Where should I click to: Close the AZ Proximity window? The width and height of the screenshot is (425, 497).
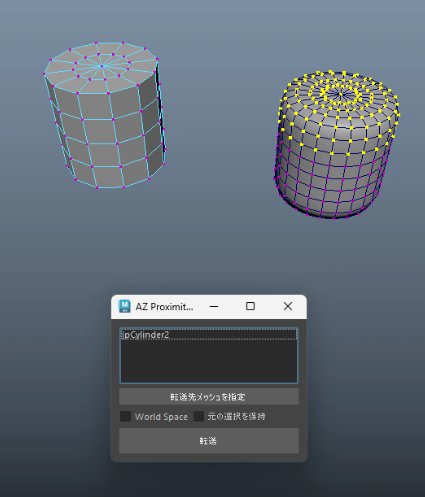pos(288,306)
